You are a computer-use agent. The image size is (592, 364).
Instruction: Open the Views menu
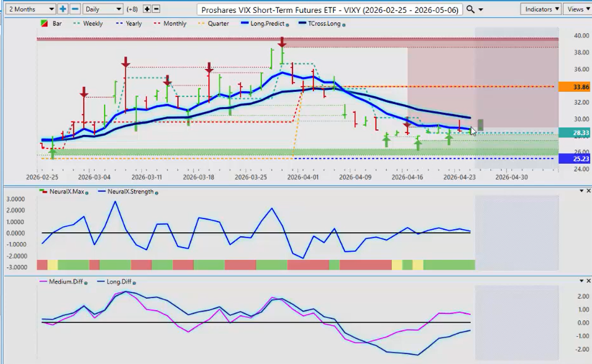578,9
